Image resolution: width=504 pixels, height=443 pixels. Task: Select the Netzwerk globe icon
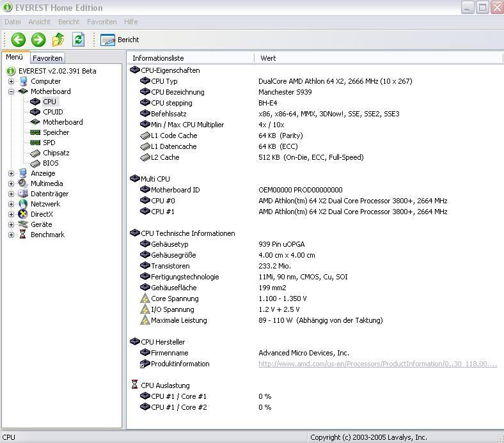(x=23, y=204)
